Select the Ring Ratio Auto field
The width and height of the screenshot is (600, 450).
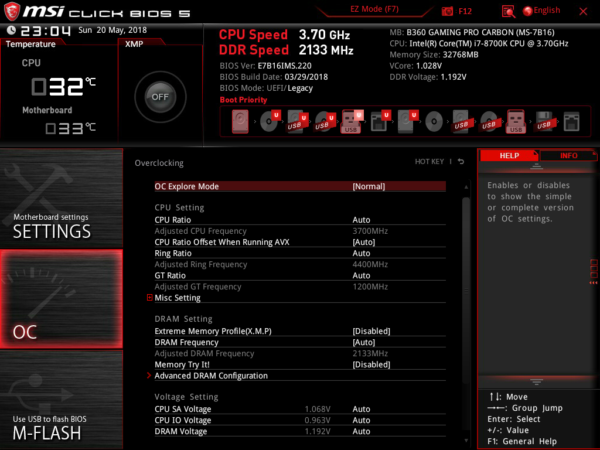[361, 253]
